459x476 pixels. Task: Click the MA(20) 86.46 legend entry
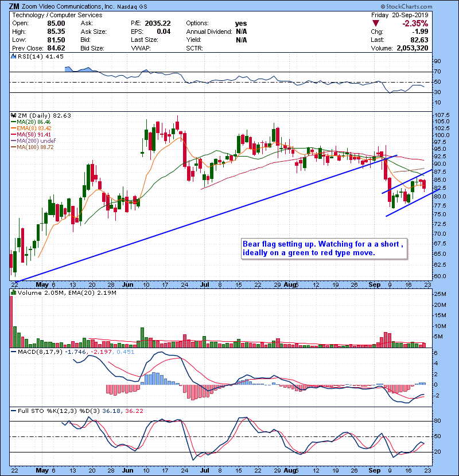[31, 122]
